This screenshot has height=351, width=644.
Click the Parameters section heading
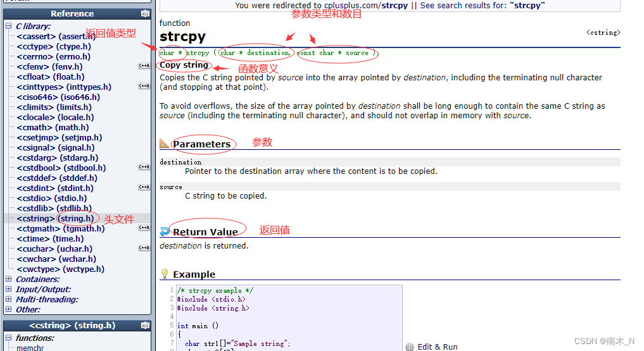[x=201, y=144]
